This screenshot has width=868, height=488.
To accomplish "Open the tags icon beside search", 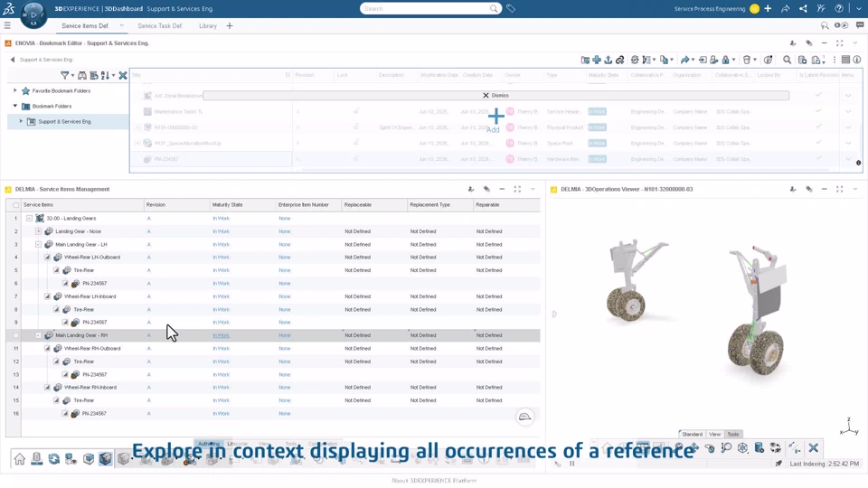I will coord(511,8).
